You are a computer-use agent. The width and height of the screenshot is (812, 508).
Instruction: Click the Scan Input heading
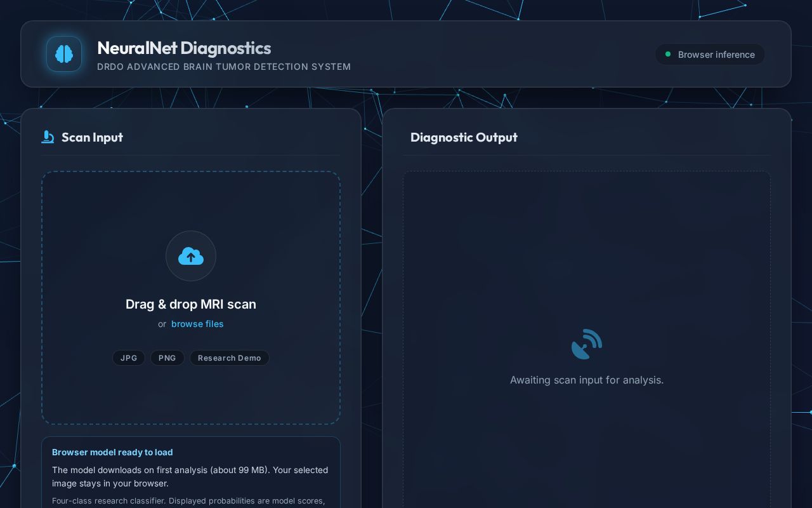point(92,137)
